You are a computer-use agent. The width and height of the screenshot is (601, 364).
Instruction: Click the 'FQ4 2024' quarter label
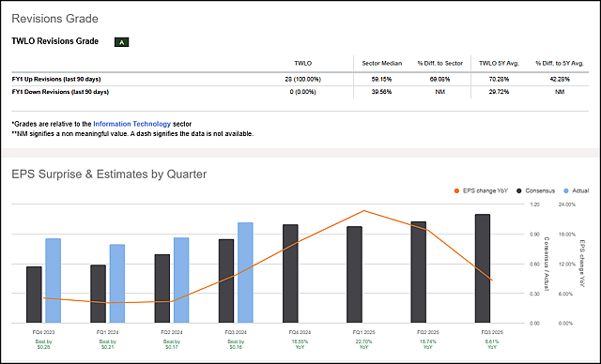(x=300, y=332)
